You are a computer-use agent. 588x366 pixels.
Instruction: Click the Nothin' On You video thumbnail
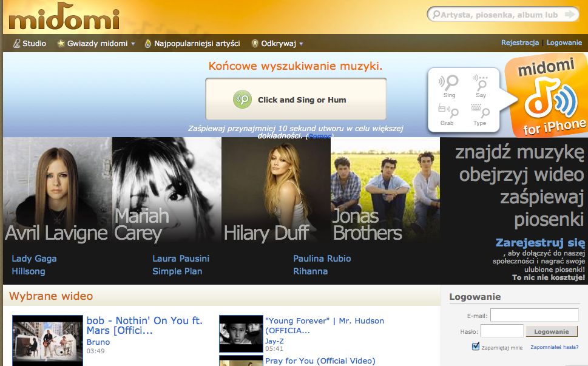(x=47, y=340)
